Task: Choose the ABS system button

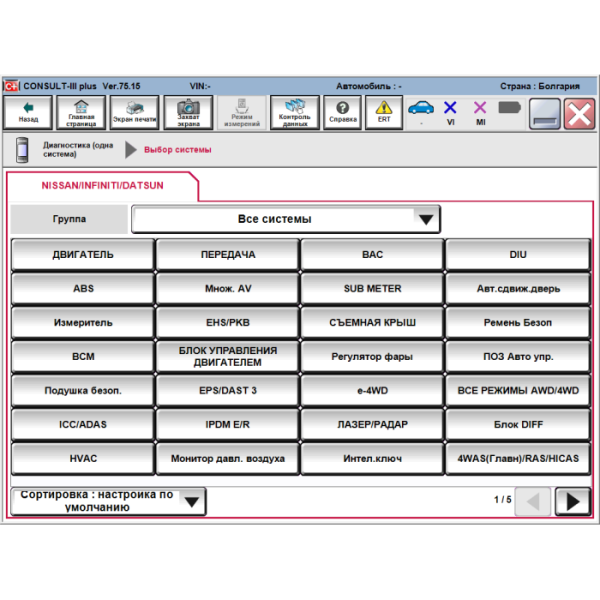Action: click(x=83, y=289)
